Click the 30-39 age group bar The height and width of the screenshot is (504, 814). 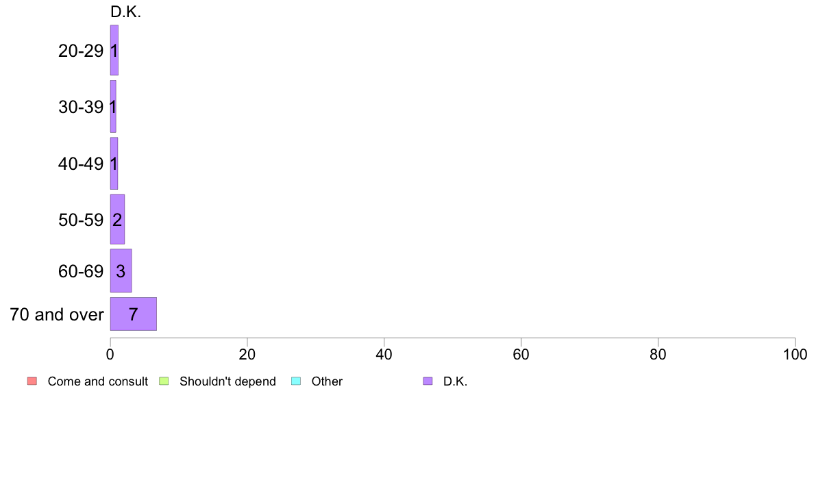coord(113,106)
